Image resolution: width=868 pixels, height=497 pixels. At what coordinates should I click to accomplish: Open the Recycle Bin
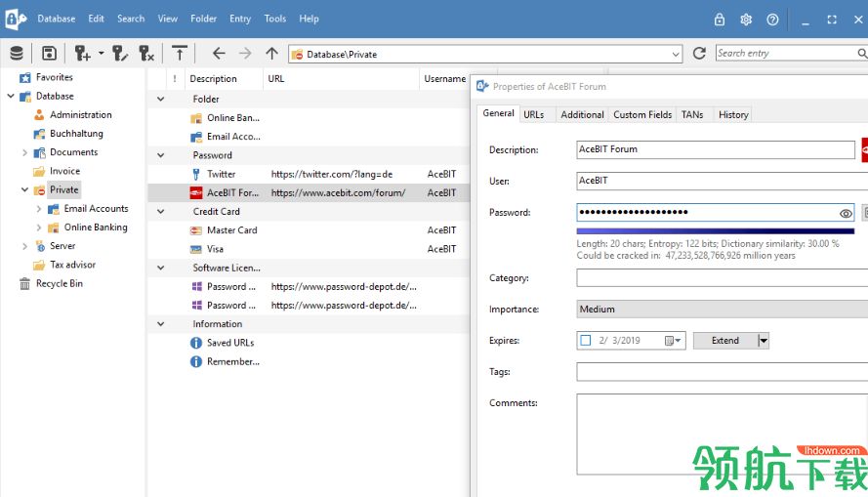pos(60,284)
